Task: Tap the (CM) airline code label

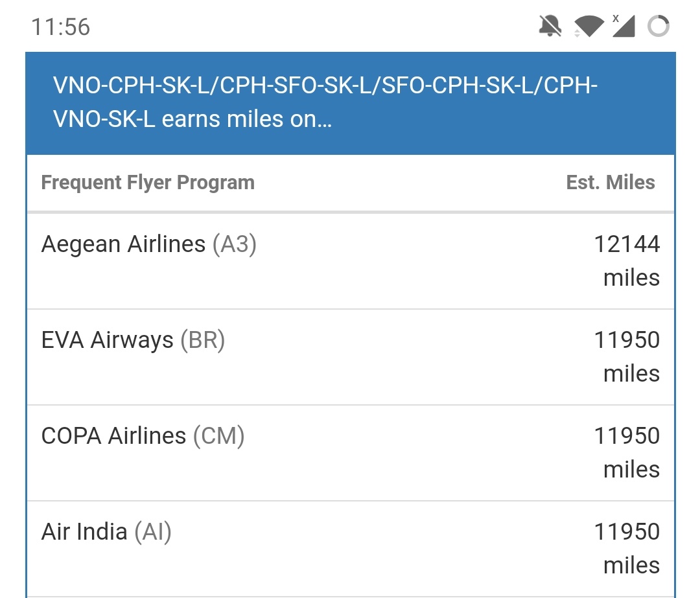Action: point(219,437)
